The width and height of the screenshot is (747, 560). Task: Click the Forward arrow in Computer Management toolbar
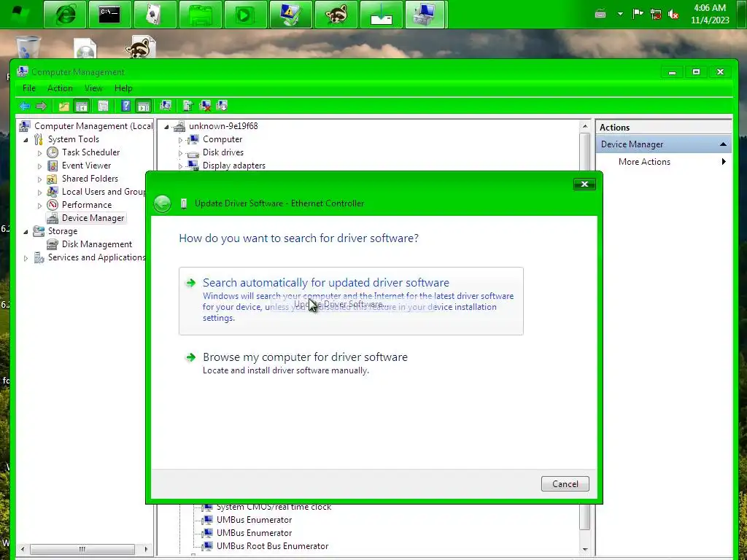42,106
